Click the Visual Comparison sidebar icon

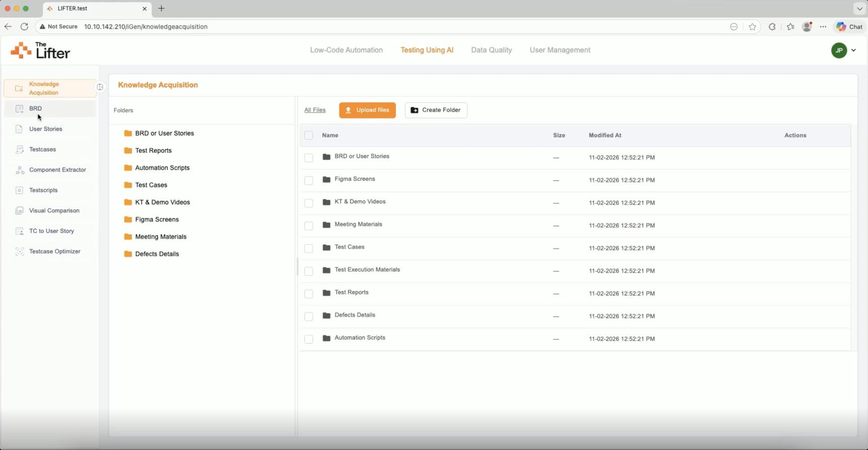pyautogui.click(x=20, y=211)
